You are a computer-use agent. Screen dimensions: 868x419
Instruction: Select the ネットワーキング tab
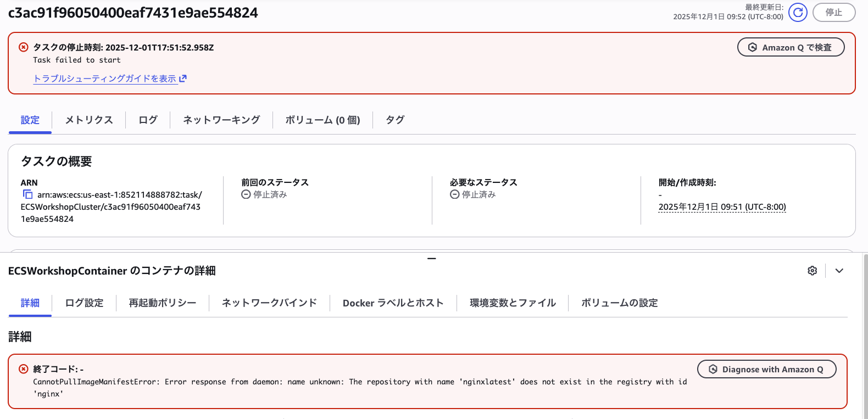point(221,120)
